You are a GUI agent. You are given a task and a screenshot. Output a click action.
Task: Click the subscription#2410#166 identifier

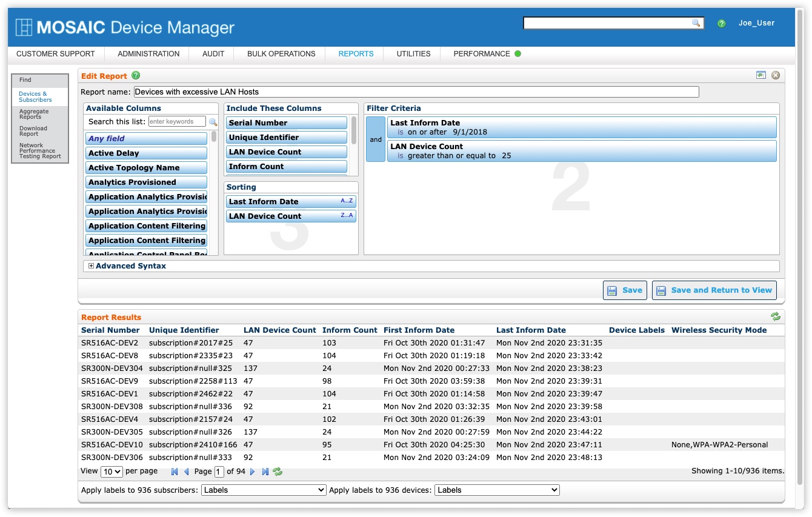click(x=193, y=445)
